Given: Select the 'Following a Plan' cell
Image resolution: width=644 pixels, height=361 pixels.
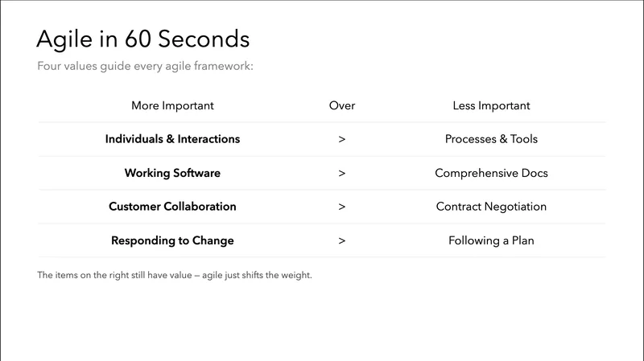Looking at the screenshot, I should tap(491, 240).
